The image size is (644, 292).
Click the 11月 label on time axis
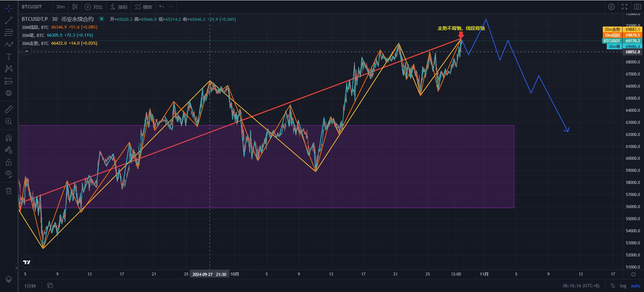pos(484,274)
